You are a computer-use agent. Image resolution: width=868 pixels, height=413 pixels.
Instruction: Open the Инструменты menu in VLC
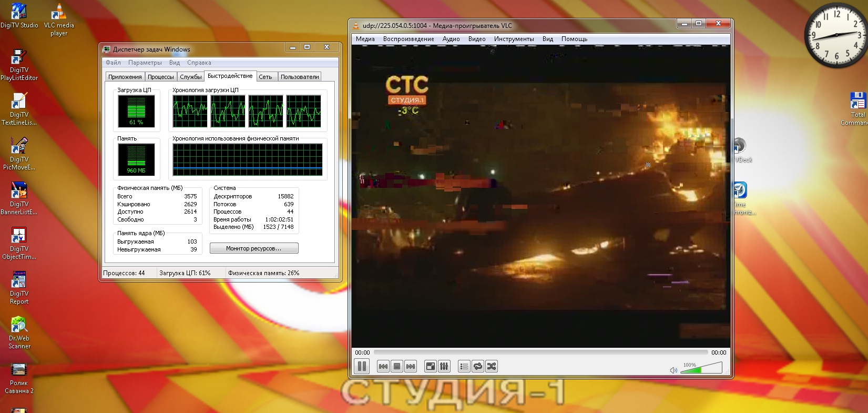coord(514,39)
